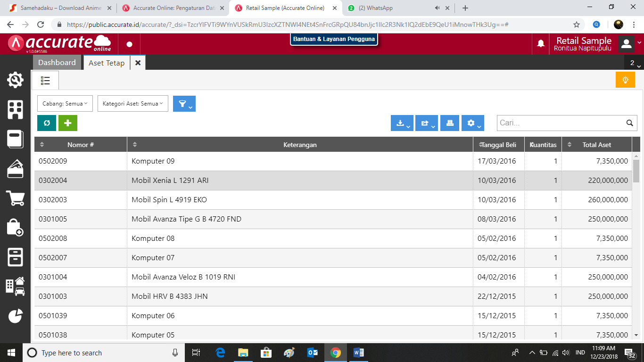Image resolution: width=644 pixels, height=362 pixels.
Task: Print the asset list
Action: (449, 123)
